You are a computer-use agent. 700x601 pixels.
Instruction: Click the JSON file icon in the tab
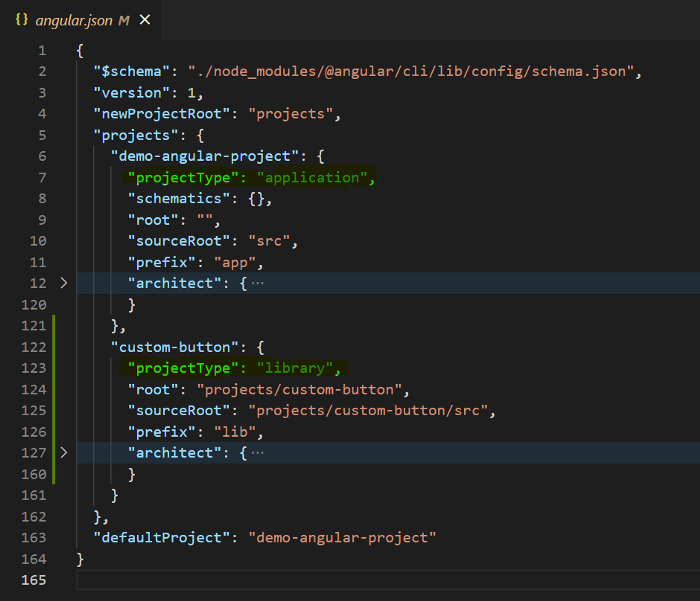(21, 20)
